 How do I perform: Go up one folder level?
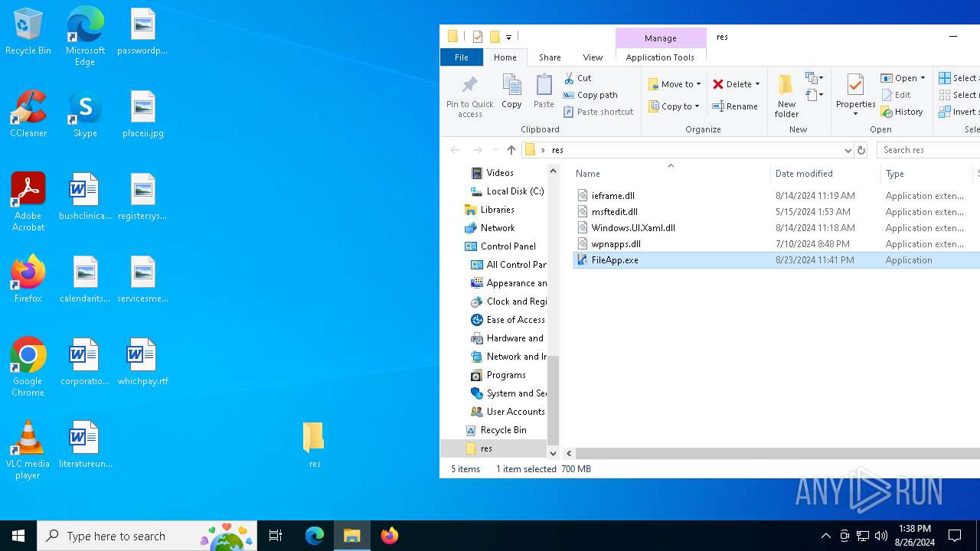pos(511,150)
